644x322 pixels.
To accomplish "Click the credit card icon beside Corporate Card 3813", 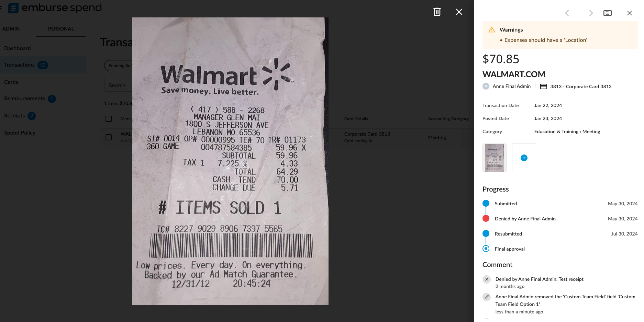I will [544, 87].
